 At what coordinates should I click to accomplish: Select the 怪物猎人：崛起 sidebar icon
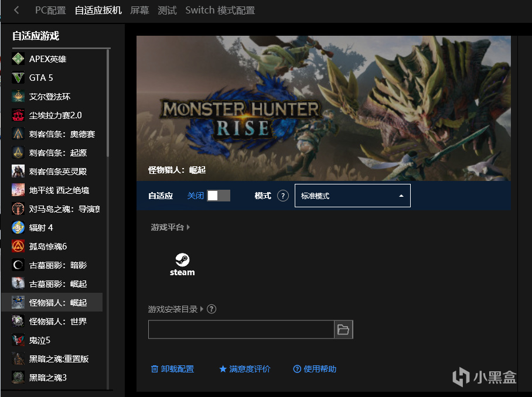18,302
